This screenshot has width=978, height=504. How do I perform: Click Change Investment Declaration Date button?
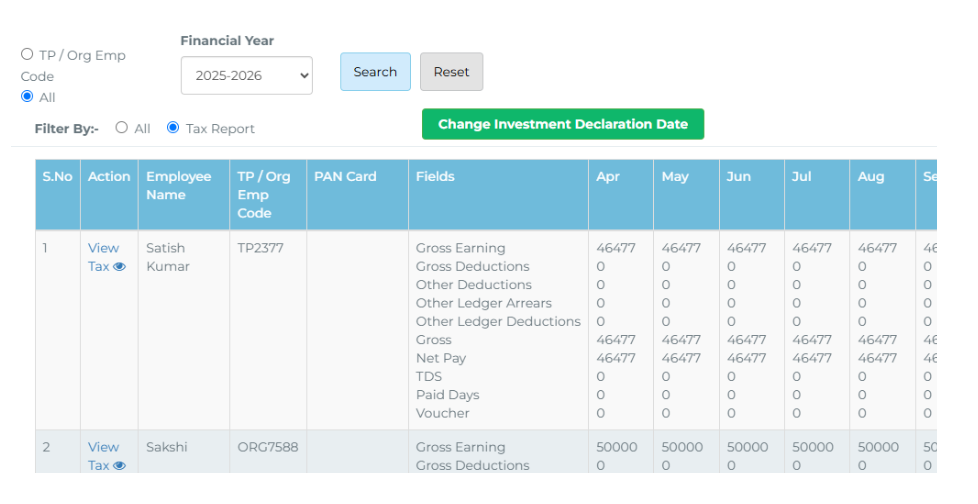(562, 124)
